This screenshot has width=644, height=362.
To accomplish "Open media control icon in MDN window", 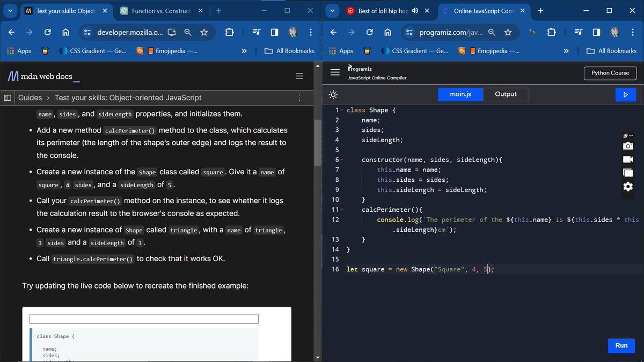I will click(x=257, y=32).
